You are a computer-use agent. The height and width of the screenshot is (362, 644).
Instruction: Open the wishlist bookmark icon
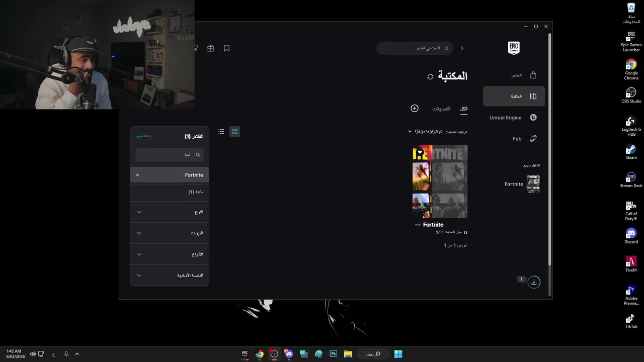227,48
